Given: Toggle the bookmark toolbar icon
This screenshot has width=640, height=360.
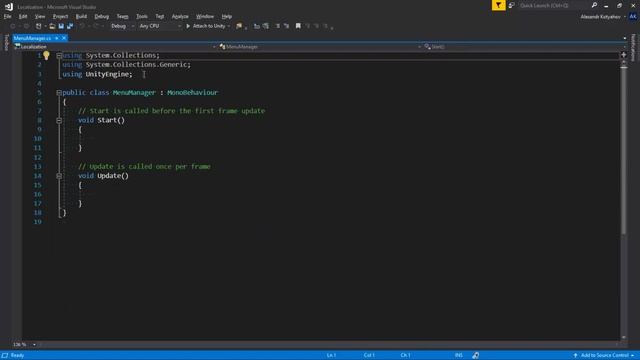Looking at the screenshot, I should point(298,26).
